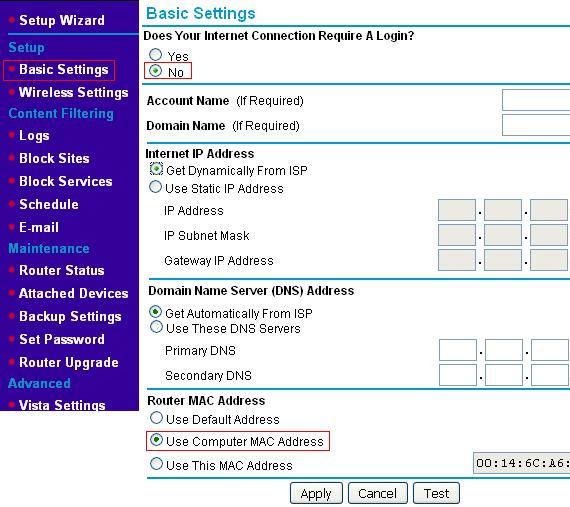Select Use These DNS Servers
The width and height of the screenshot is (570, 507).
(156, 327)
